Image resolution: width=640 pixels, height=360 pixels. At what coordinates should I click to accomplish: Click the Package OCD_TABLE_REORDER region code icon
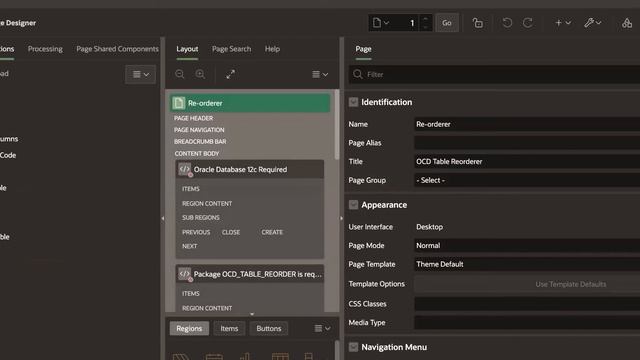(x=185, y=274)
